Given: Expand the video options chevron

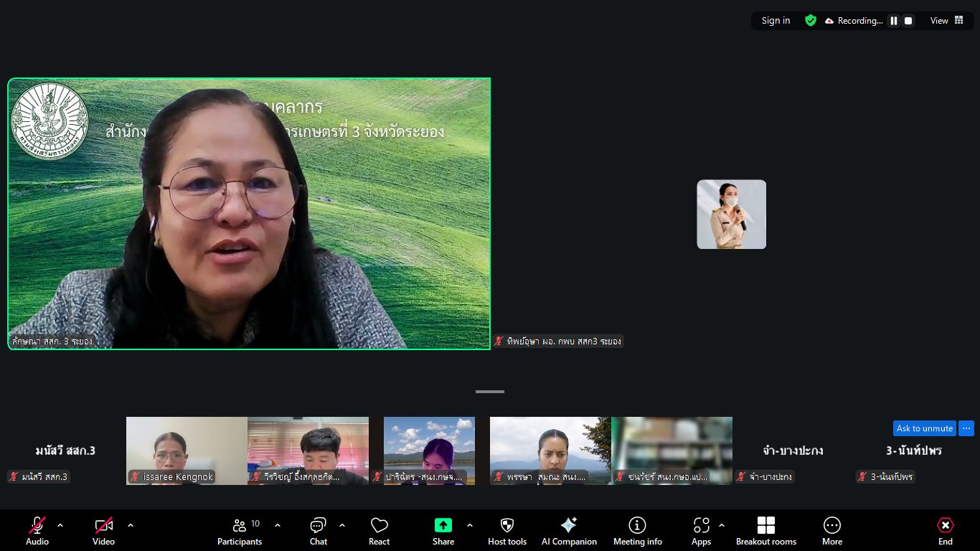Looking at the screenshot, I should (131, 525).
